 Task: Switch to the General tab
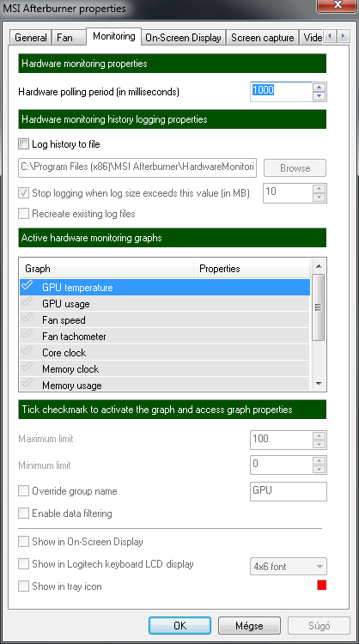pyautogui.click(x=30, y=38)
